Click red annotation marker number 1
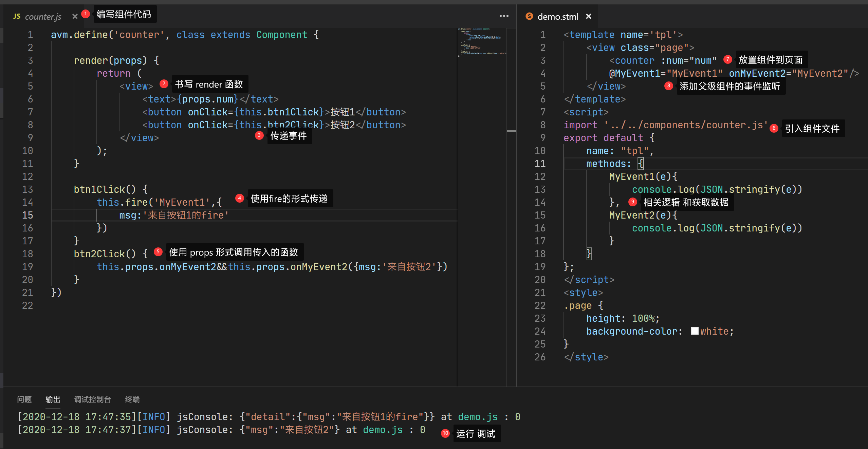This screenshot has width=868, height=449. (x=86, y=14)
